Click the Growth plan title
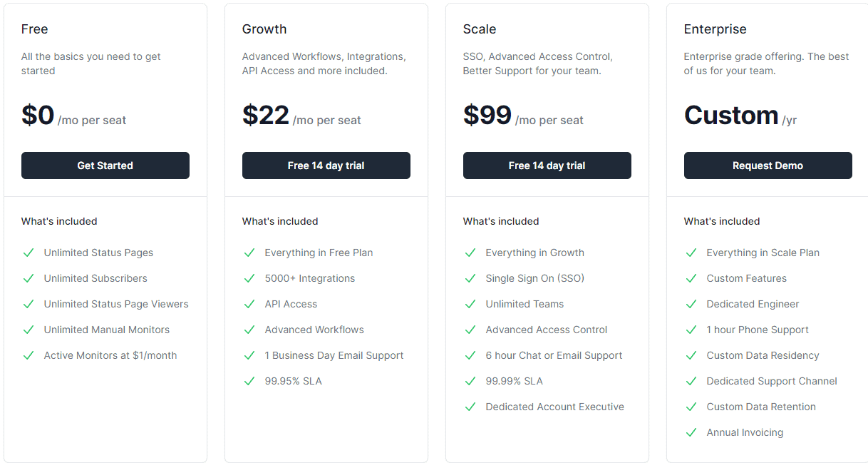The width and height of the screenshot is (868, 463). (x=264, y=29)
